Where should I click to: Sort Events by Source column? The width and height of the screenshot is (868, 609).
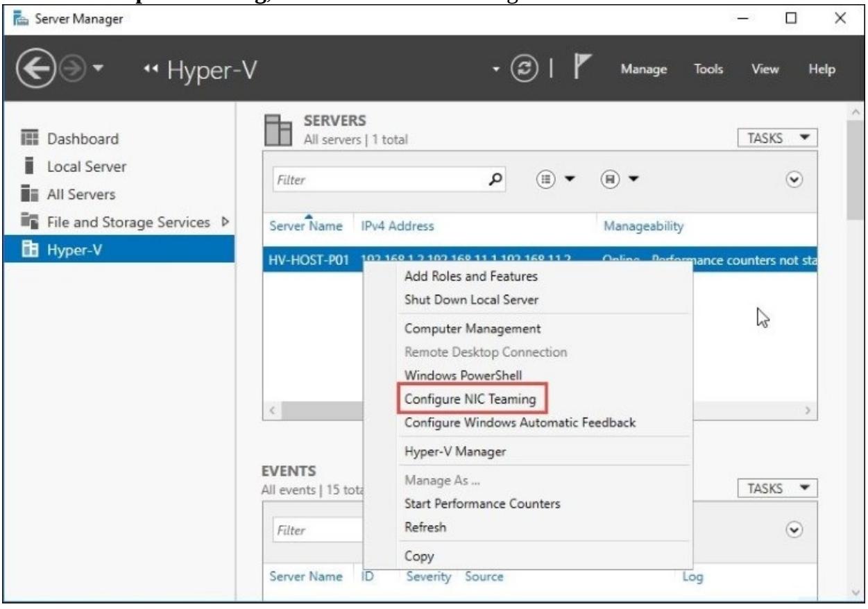pyautogui.click(x=484, y=576)
